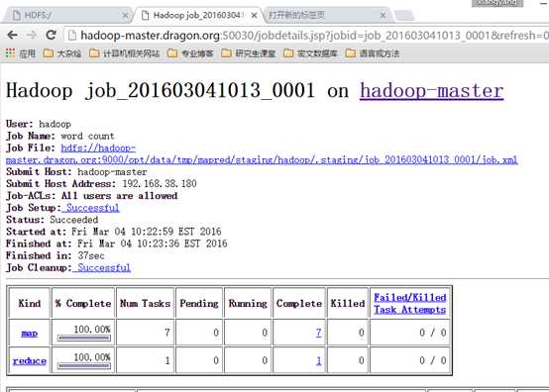Click the page icon in the address bar
Screen dimensions: 549x392
pyautogui.click(x=72, y=36)
